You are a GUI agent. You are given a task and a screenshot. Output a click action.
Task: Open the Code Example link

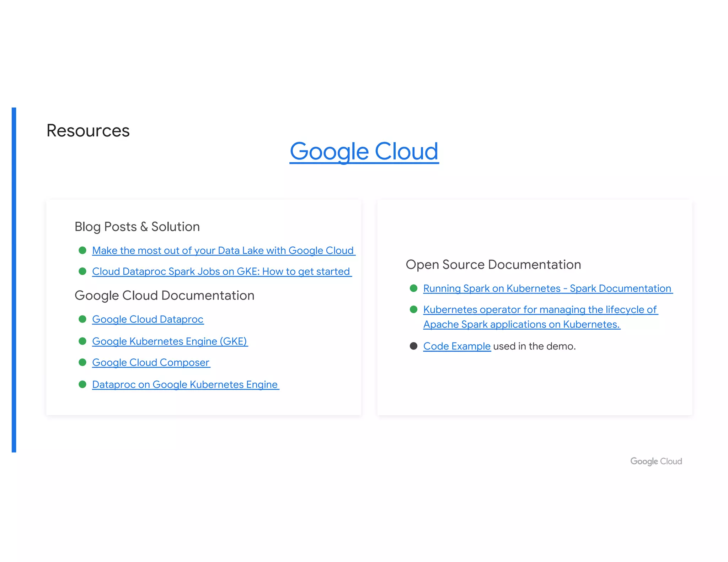[457, 346]
